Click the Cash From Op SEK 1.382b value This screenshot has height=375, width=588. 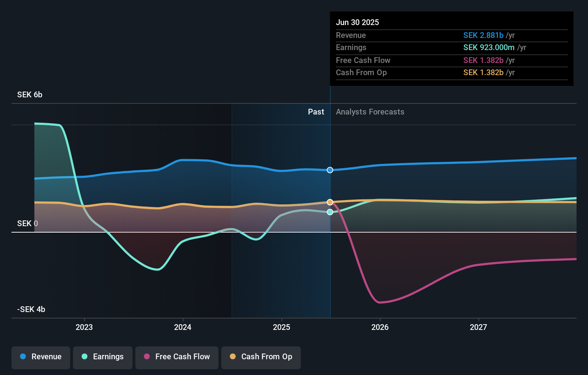(x=483, y=72)
